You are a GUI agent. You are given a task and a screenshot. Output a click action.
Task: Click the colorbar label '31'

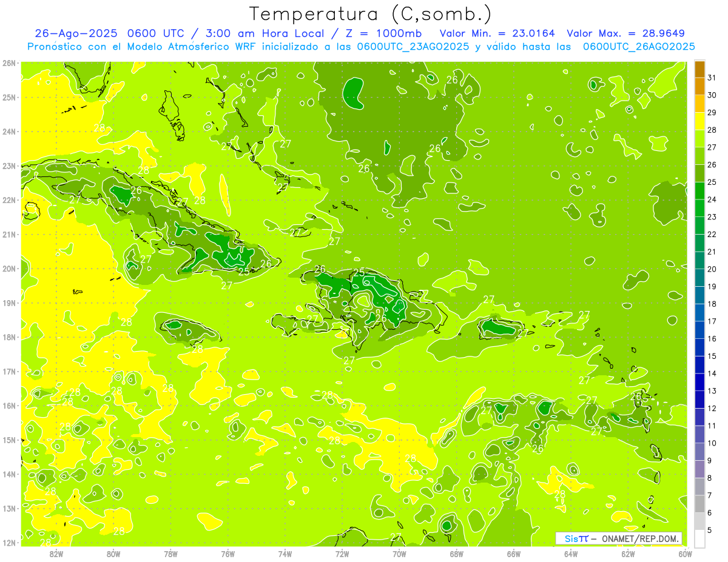(712, 78)
